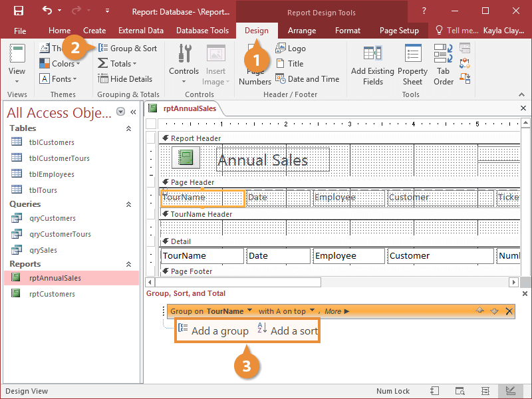The image size is (532, 399).
Task: Open the Totals dropdown
Action: tap(117, 63)
